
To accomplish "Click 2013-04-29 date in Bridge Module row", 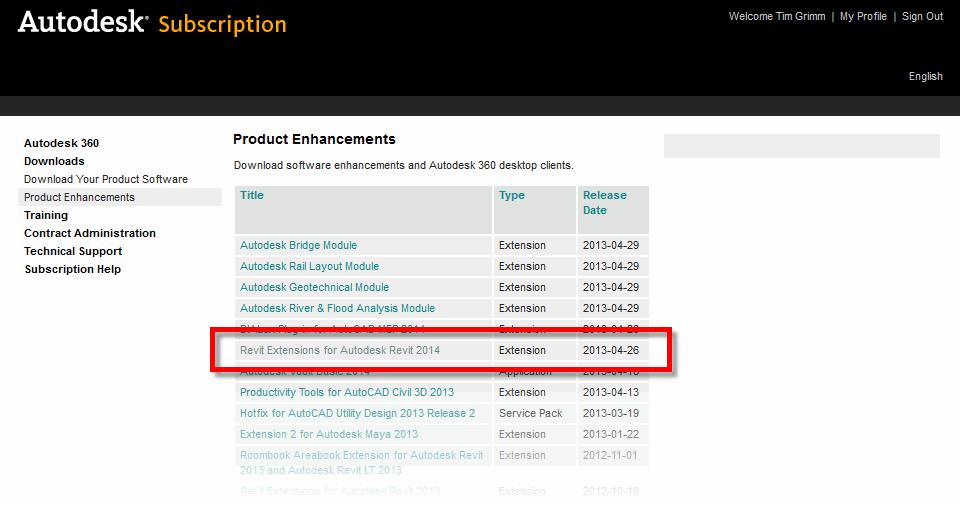I will [x=611, y=245].
